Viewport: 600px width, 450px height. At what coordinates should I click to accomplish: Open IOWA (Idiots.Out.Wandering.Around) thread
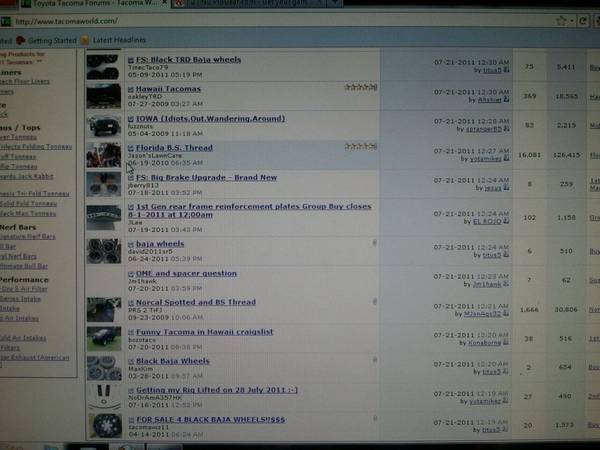pyautogui.click(x=210, y=119)
